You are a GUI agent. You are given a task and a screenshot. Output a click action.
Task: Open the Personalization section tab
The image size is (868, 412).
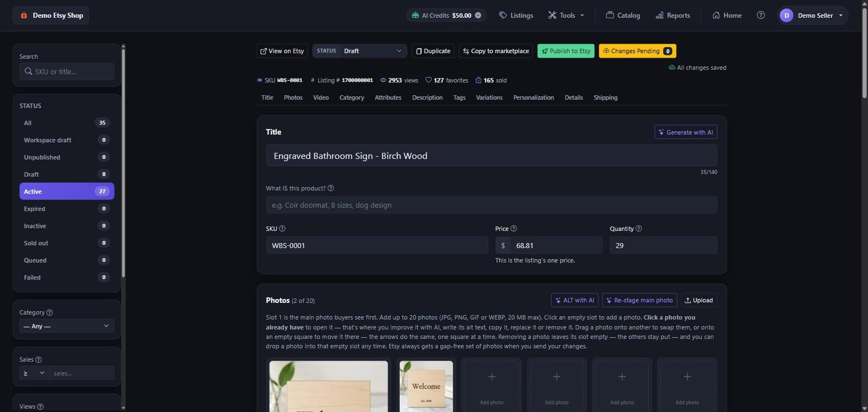(534, 97)
